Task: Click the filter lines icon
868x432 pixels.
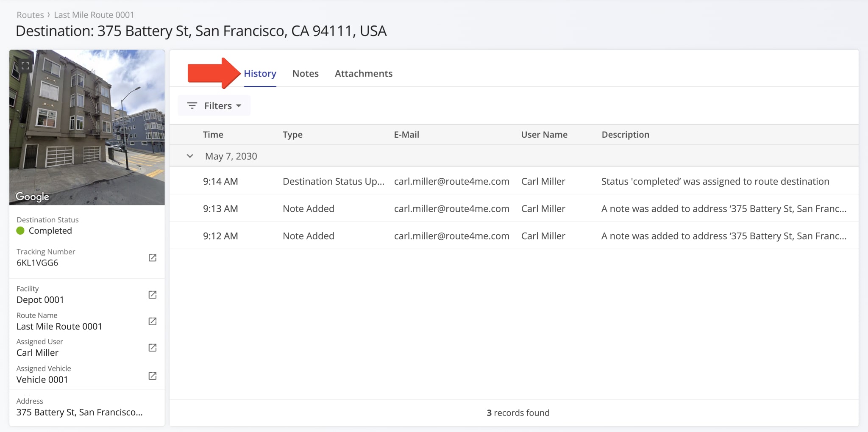Action: click(192, 105)
